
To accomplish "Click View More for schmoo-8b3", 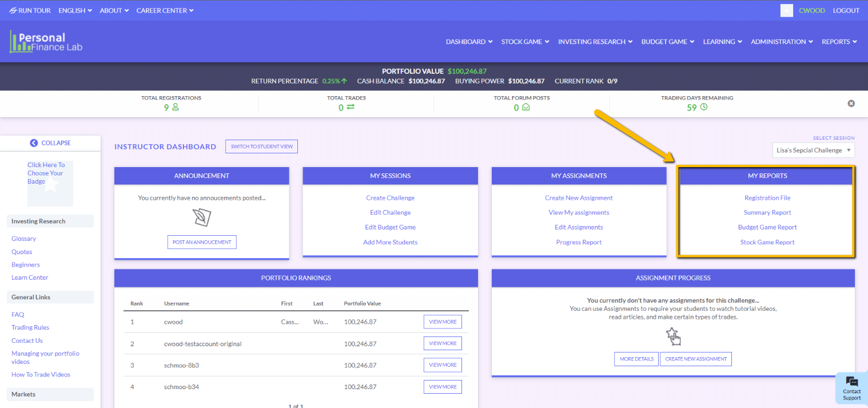I will tap(443, 365).
